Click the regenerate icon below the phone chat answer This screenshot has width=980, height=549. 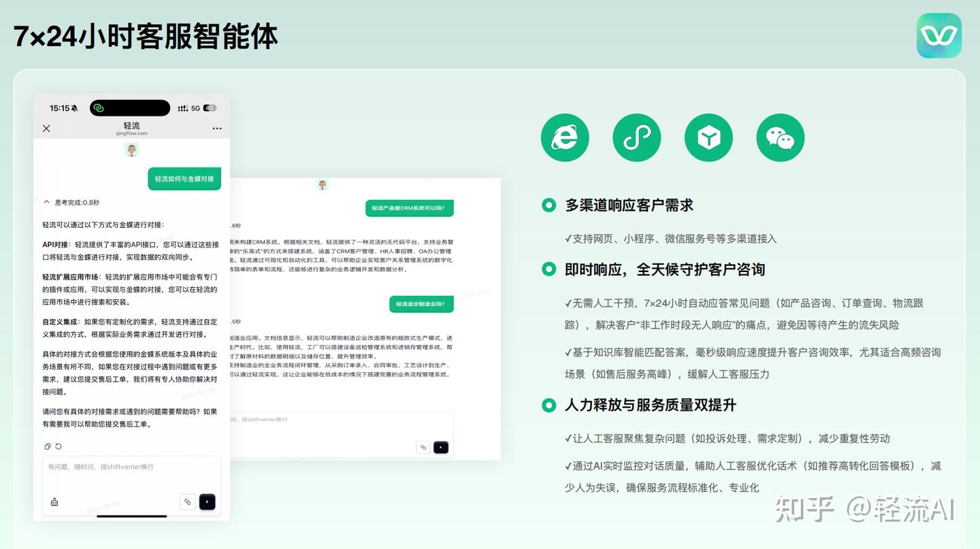59,446
